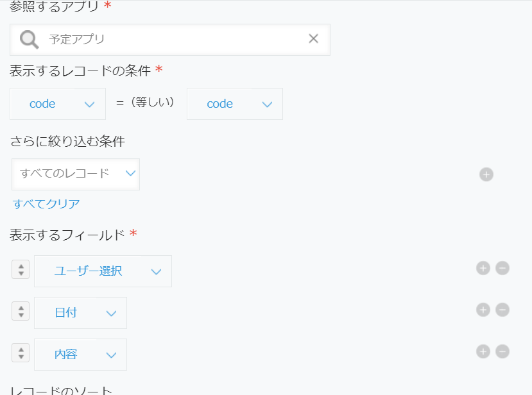The image size is (532, 395).
Task: Click the 日付 row reorder handle
Action: [21, 311]
